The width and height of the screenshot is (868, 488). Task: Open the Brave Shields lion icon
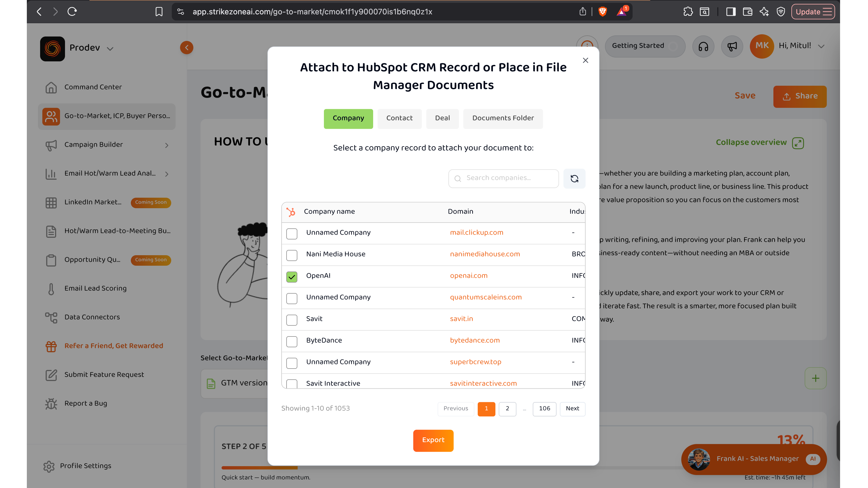tap(602, 12)
